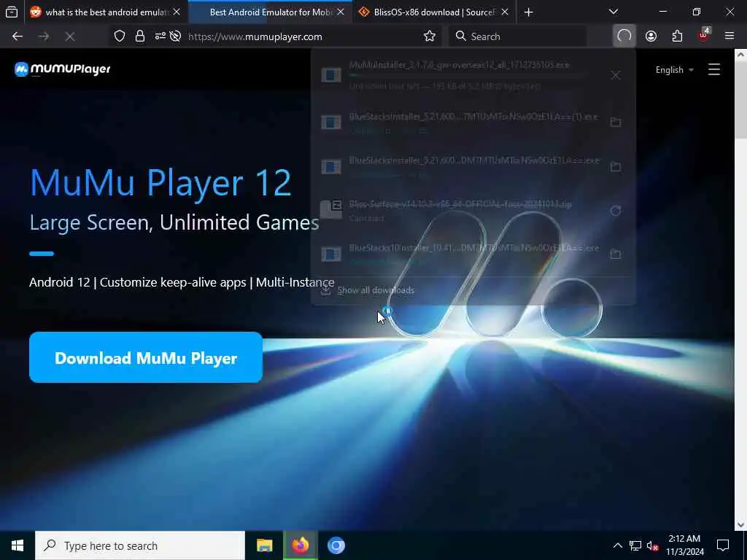This screenshot has width=747, height=560.
Task: Click the muted volume tray icon
Action: click(652, 545)
